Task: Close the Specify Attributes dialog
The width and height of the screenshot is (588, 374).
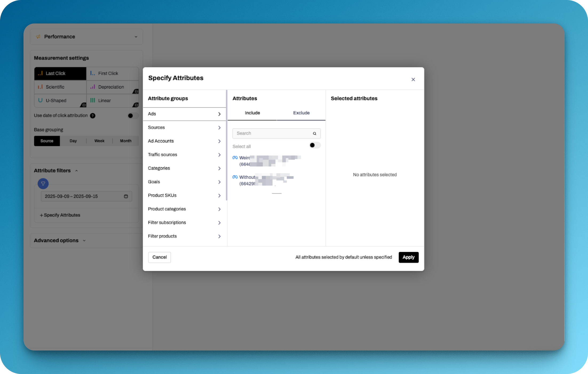Action: click(x=413, y=79)
